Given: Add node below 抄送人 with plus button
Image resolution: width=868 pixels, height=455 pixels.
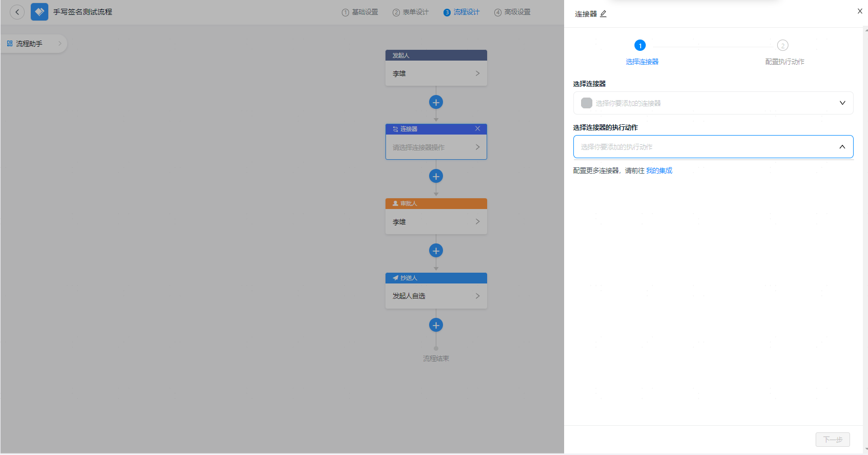Looking at the screenshot, I should click(436, 325).
